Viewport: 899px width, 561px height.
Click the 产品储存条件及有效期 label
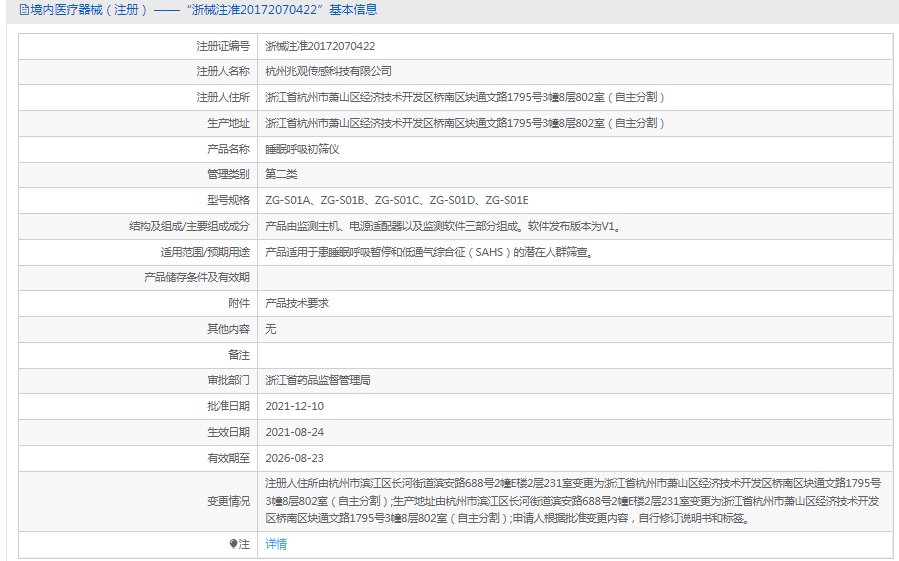197,278
